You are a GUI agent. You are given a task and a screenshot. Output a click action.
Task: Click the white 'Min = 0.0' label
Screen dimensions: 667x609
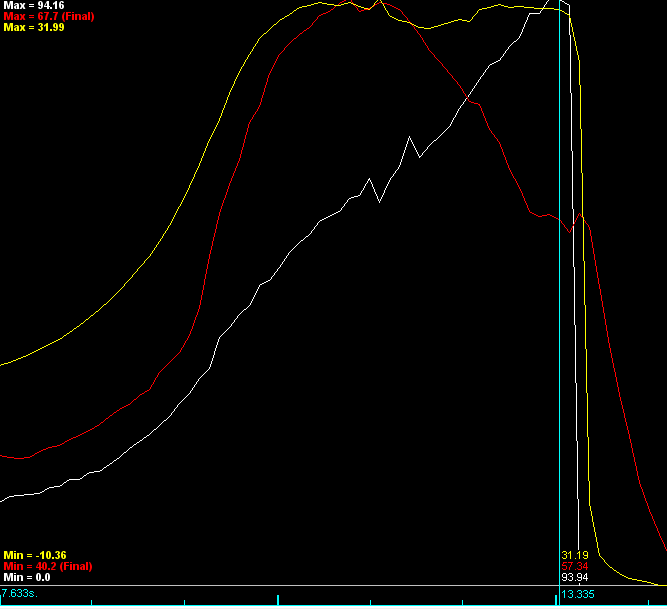click(27, 578)
